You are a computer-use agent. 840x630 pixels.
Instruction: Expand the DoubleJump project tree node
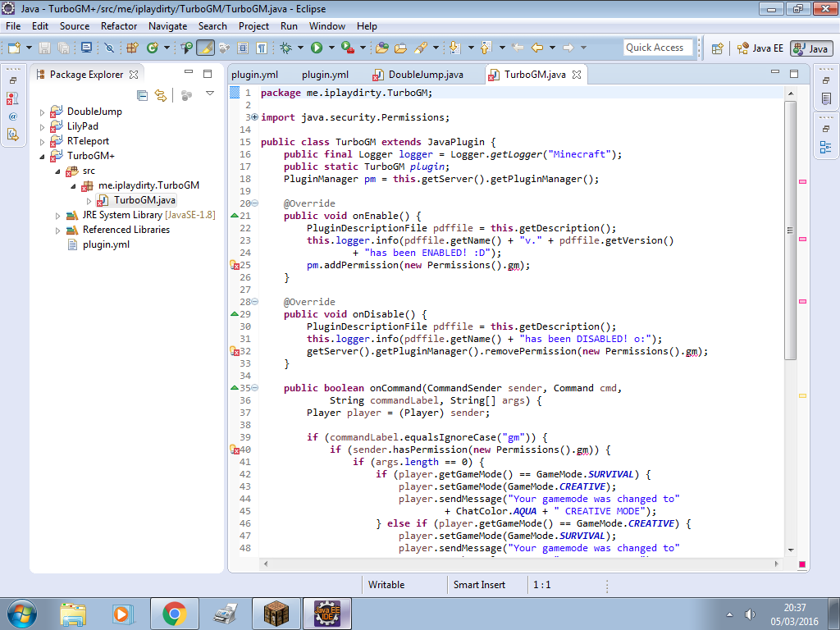point(43,112)
